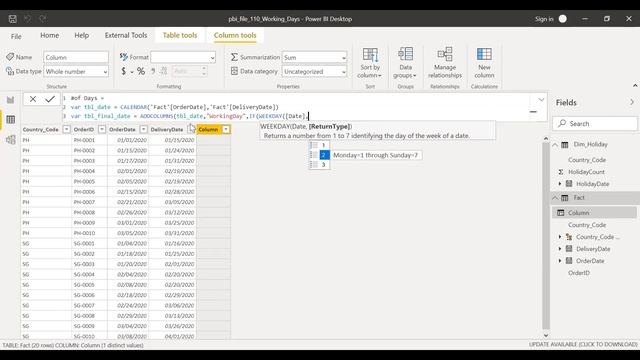Click the data grid vertical scrollbar
This screenshot has width=640, height=360.
coord(546,236)
